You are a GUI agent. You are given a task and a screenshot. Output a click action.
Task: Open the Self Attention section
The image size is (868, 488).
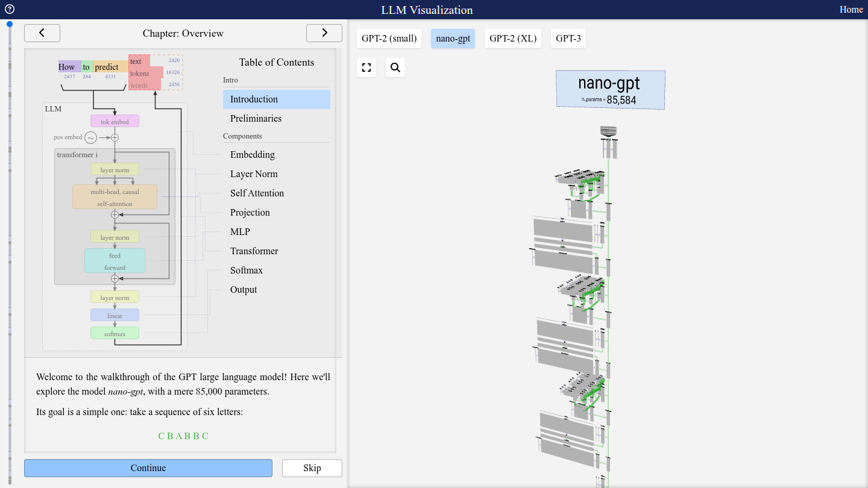pyautogui.click(x=277, y=193)
